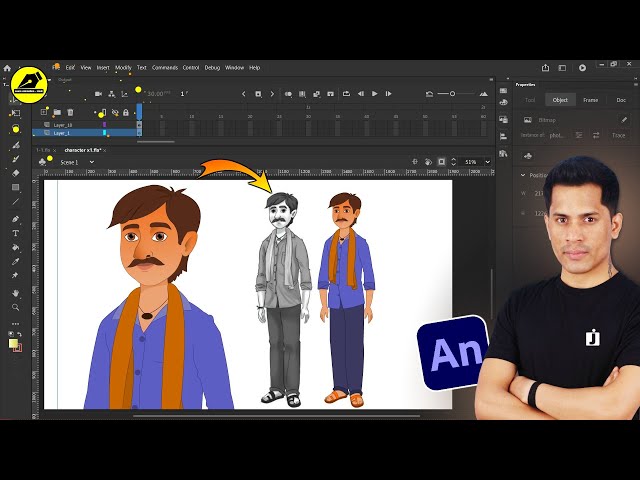Viewport: 640px width, 480px height.
Task: Open the Window menu
Action: [x=234, y=67]
